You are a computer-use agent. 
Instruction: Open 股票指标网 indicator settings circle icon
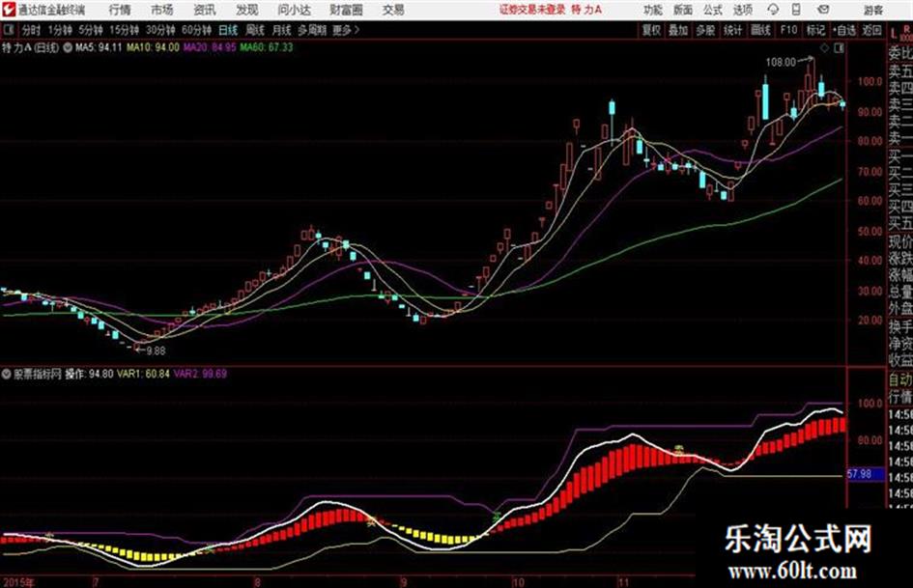pos(7,374)
